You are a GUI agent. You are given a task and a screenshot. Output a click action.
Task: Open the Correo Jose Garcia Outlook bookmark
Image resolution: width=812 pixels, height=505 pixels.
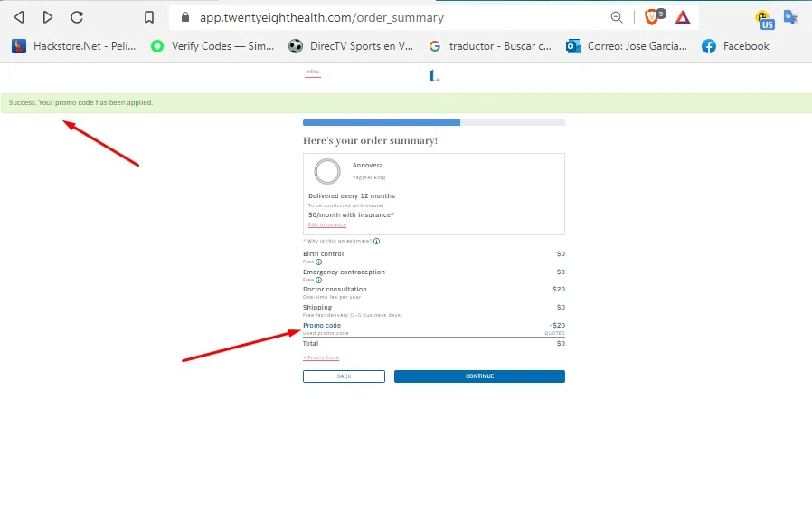627,46
